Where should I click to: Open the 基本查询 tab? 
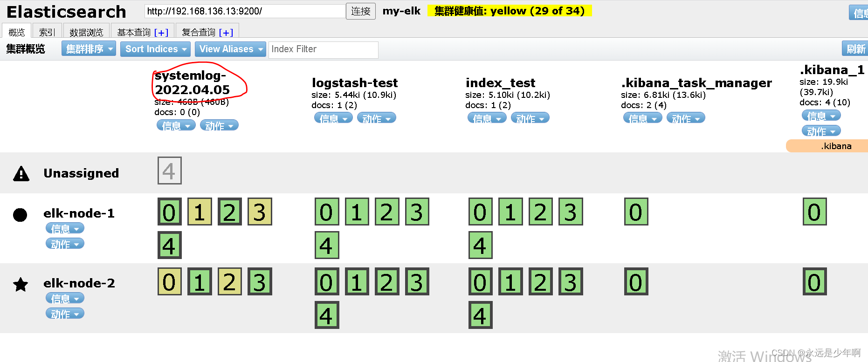143,31
